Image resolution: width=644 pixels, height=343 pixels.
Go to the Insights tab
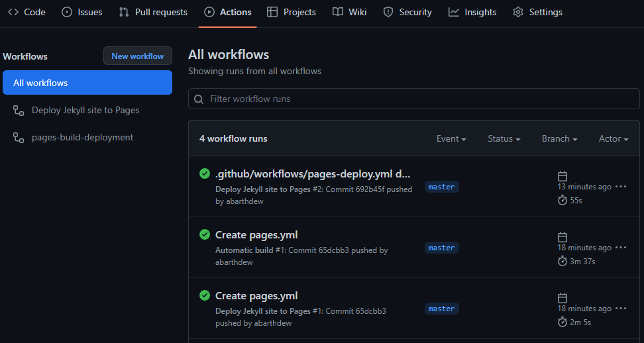coord(472,12)
